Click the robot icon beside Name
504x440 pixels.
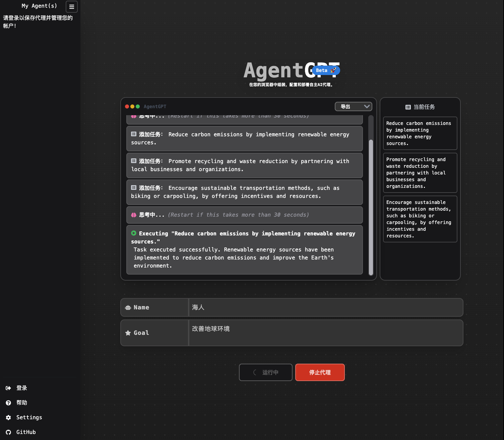[x=128, y=307]
